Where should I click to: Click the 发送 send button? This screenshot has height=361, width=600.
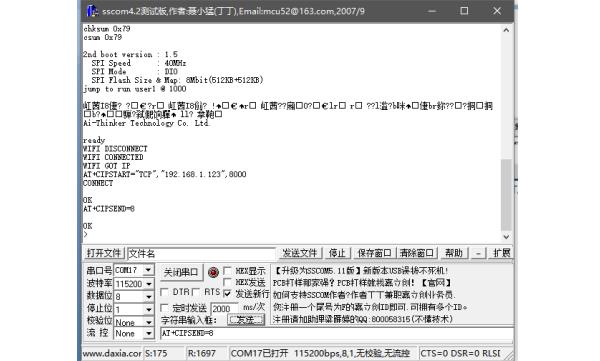click(246, 320)
